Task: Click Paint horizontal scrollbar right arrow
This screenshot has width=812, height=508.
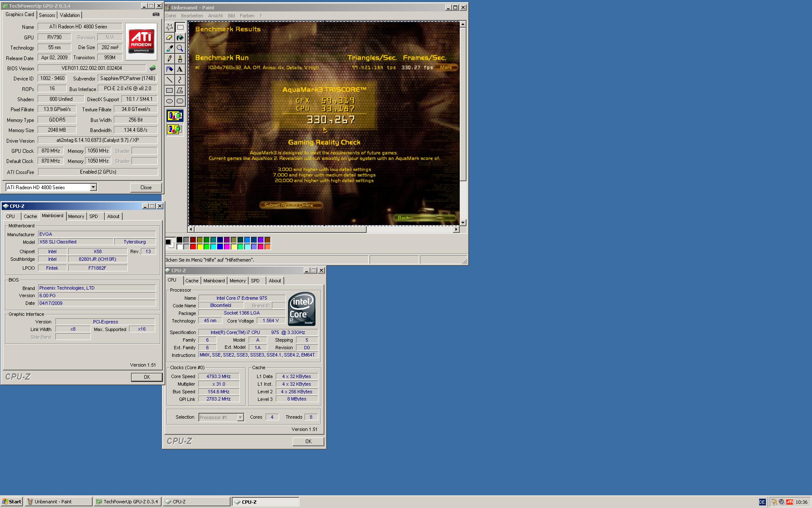Action: [456, 229]
